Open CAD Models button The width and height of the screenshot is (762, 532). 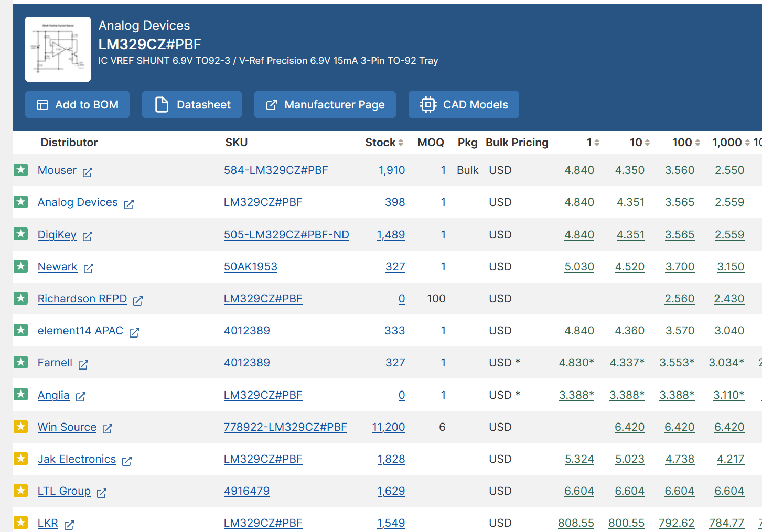click(464, 105)
